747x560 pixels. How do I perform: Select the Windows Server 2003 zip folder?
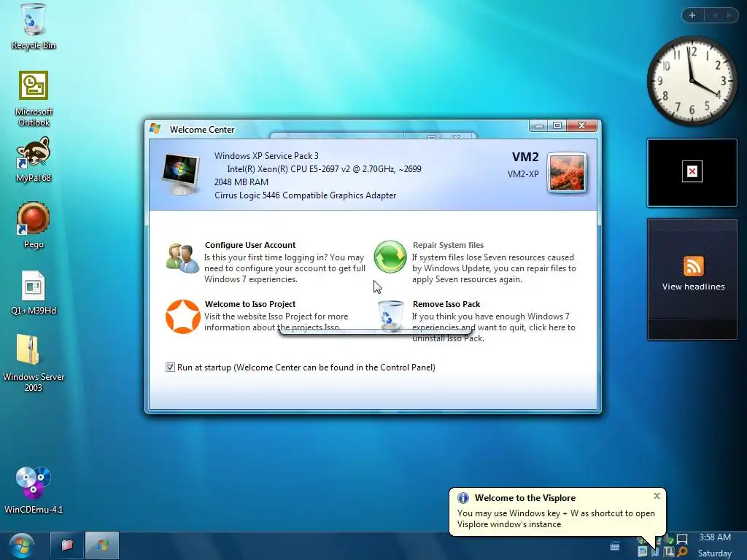[34, 362]
